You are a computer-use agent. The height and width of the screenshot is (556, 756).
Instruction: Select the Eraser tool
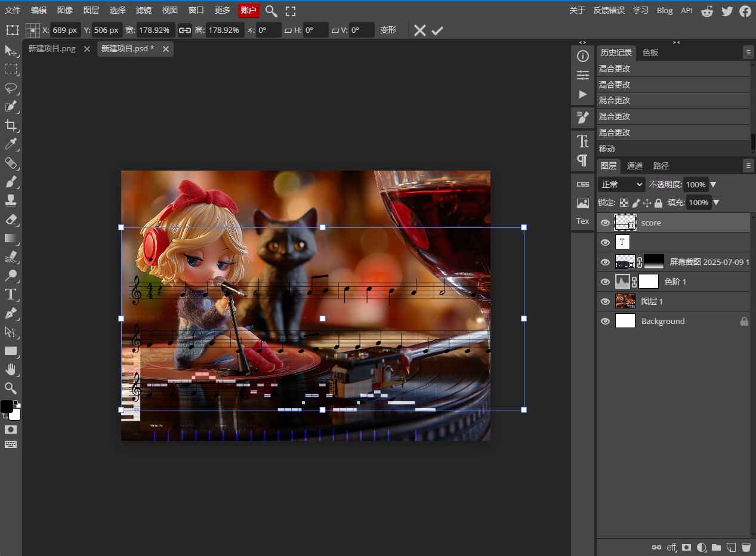click(x=11, y=219)
